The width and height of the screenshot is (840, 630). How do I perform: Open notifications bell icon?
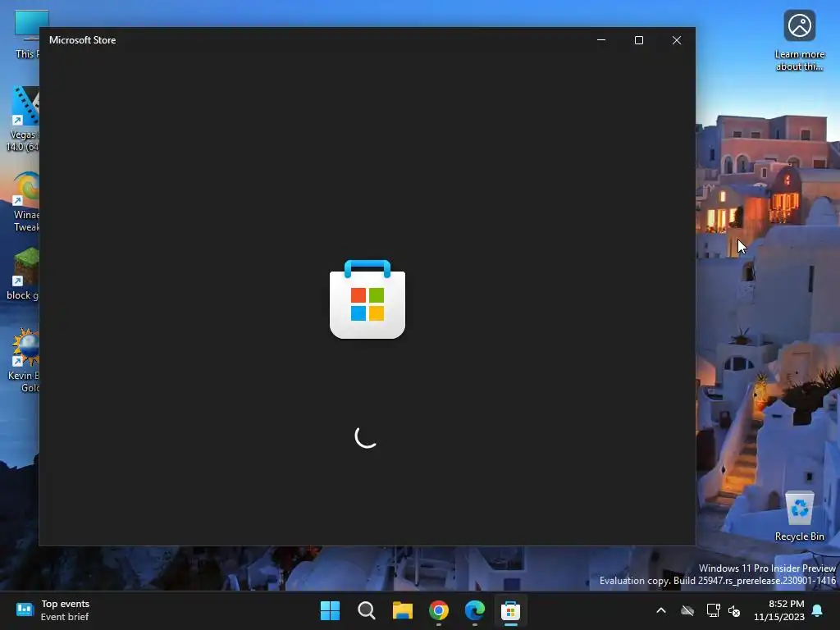(x=818, y=610)
